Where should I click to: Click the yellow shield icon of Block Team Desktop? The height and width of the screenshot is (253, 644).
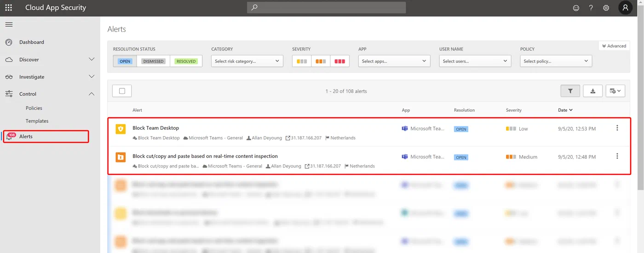click(x=121, y=129)
